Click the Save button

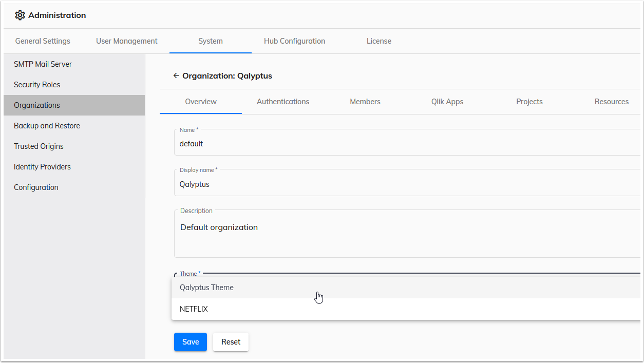[190, 341]
